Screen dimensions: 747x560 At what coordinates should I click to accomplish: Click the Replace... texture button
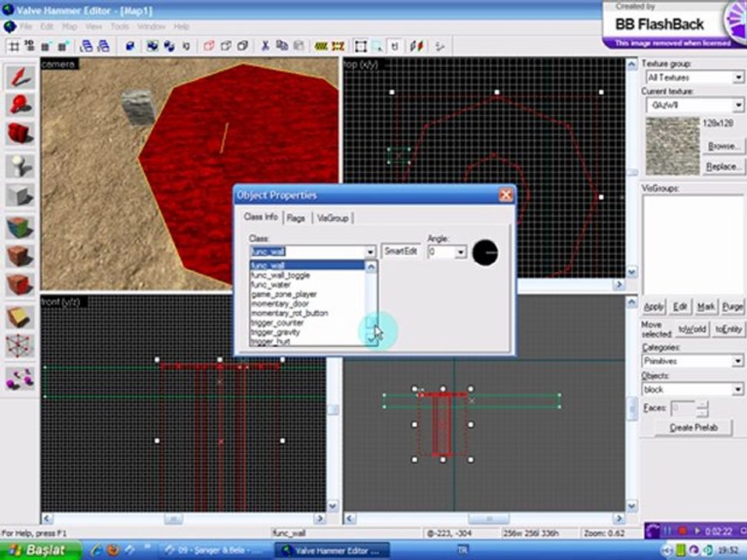(x=723, y=166)
